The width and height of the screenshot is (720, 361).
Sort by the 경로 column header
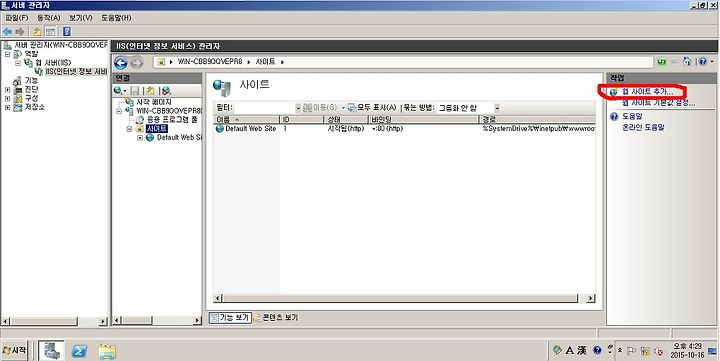(x=537, y=119)
